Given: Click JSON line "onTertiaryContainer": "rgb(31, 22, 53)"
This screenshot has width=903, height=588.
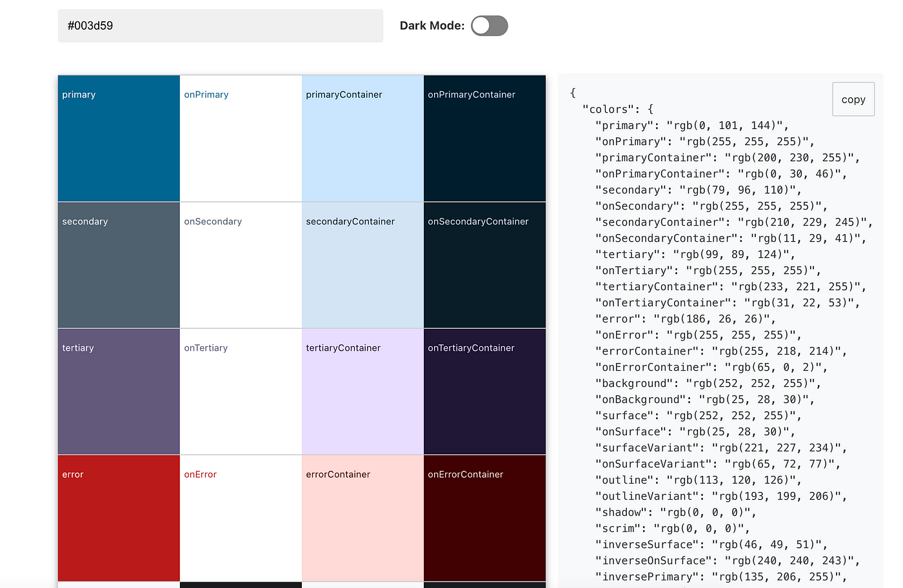Looking at the screenshot, I should click(x=728, y=302).
